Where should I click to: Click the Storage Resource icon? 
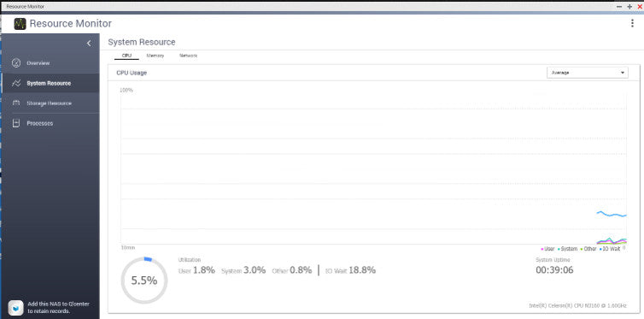click(x=16, y=103)
